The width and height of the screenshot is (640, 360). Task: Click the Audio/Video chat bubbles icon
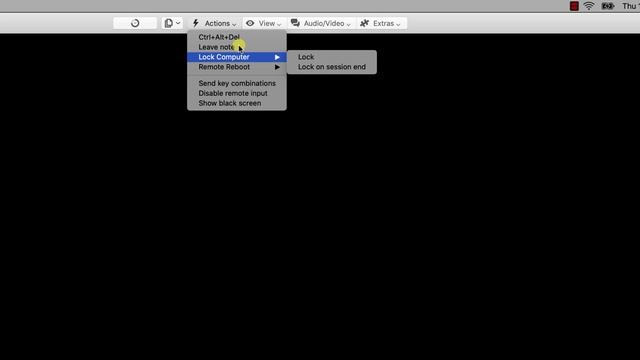coord(295,23)
